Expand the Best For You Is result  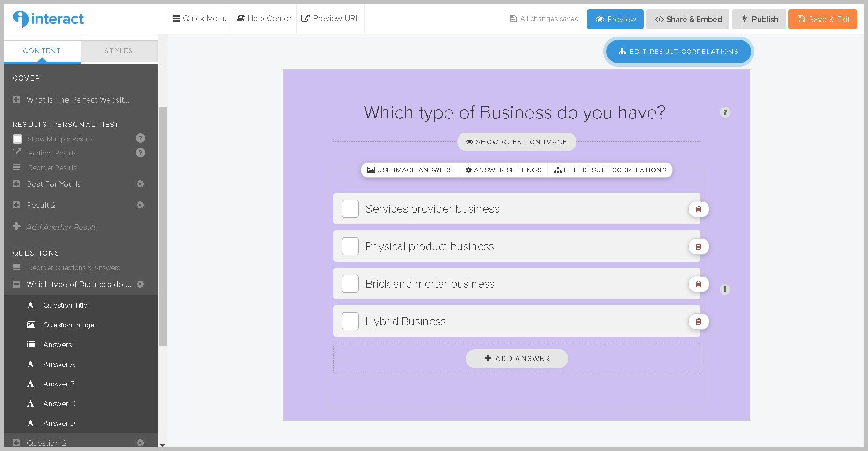[16, 184]
